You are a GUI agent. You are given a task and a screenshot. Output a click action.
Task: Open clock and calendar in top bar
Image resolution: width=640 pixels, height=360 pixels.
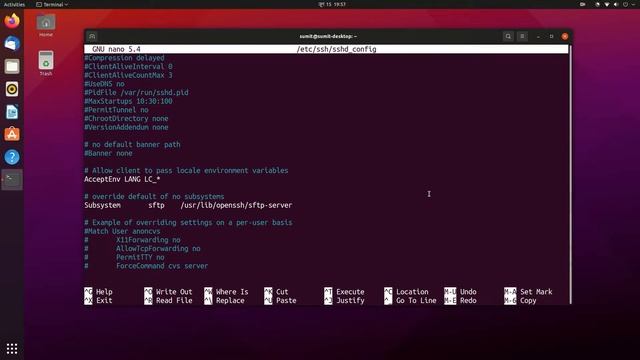click(x=332, y=4)
